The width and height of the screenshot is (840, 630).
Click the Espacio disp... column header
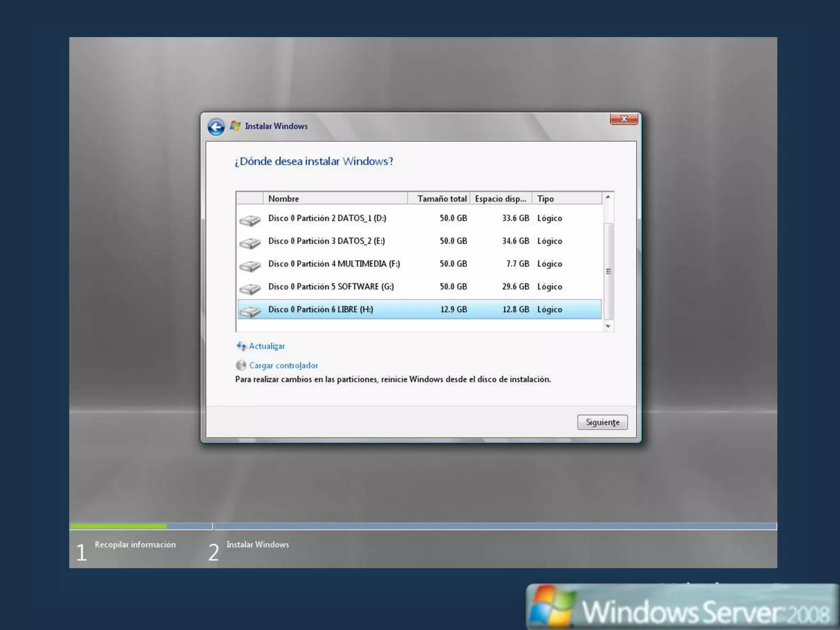(x=500, y=199)
